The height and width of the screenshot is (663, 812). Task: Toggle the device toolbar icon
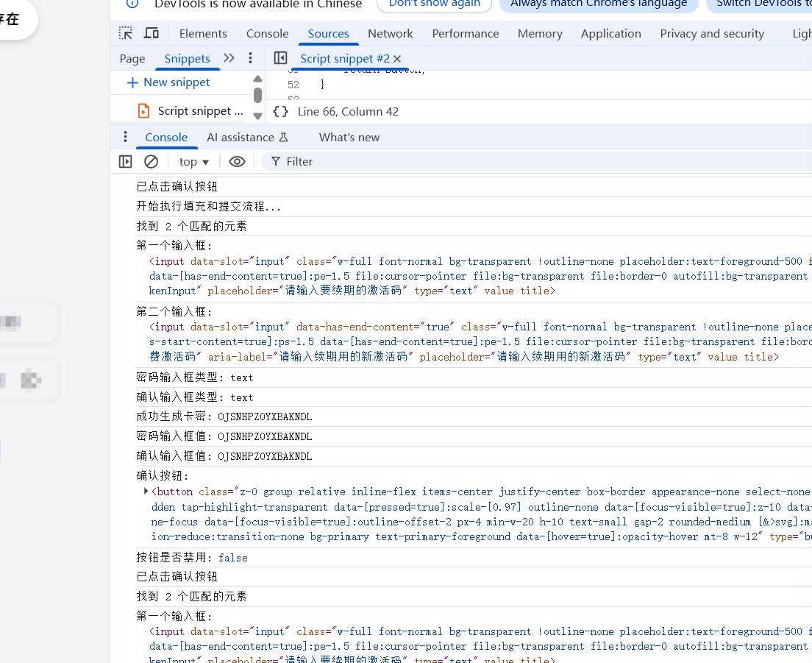(152, 32)
